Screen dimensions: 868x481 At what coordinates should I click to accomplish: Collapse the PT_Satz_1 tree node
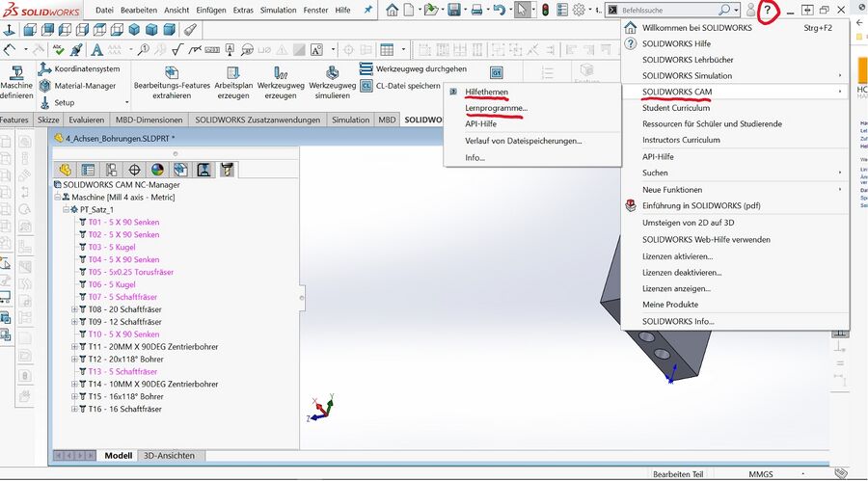(66, 209)
